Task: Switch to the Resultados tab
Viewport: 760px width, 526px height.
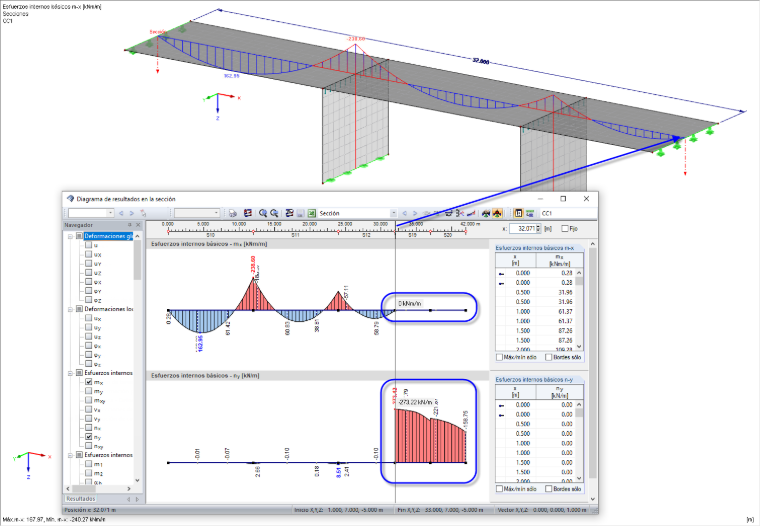Action: [81, 499]
